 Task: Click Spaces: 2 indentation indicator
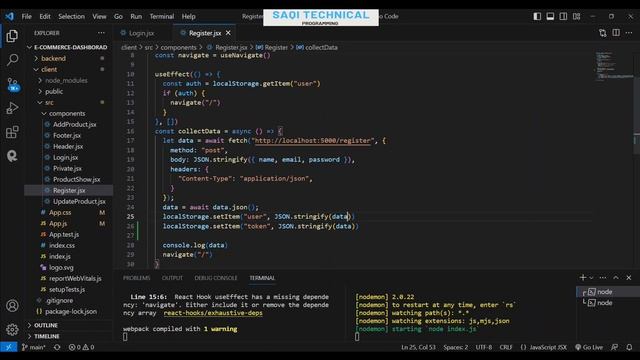pyautogui.click(x=456, y=347)
